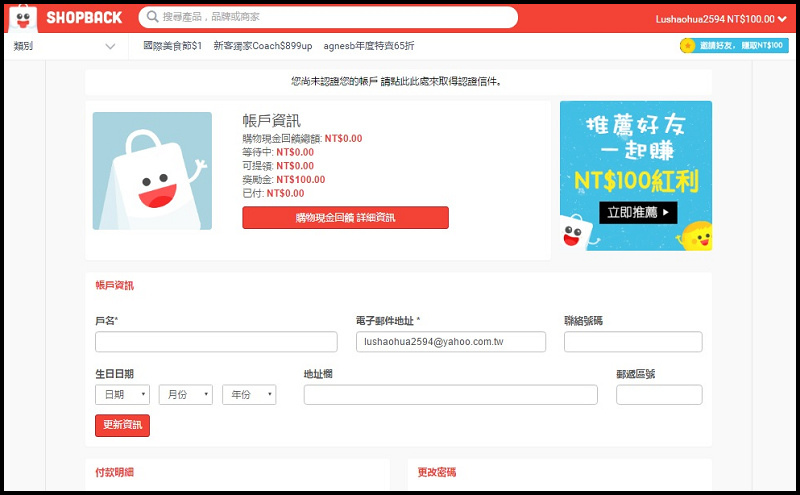Click the ShopBack mascot logo icon
The width and height of the screenshot is (800, 495).
pyautogui.click(x=23, y=18)
